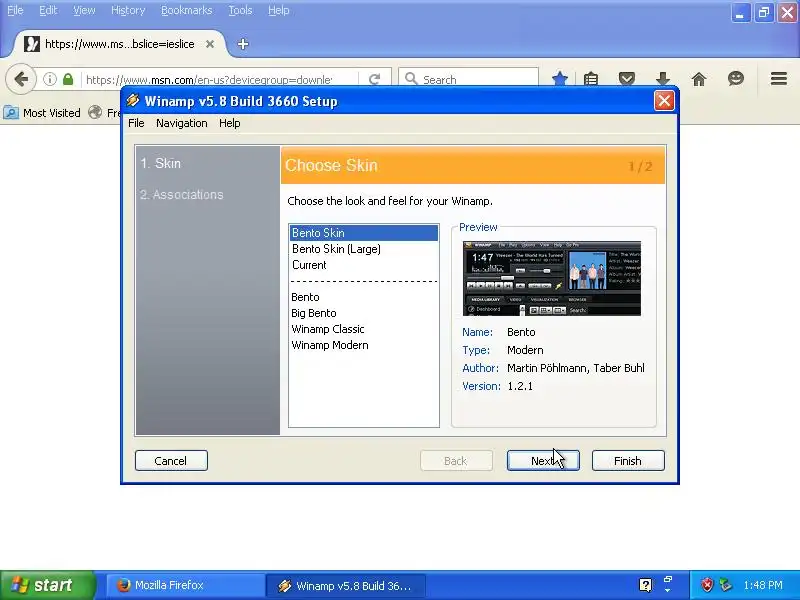Switch to Mozilla Firefox taskbar button

pyautogui.click(x=184, y=585)
